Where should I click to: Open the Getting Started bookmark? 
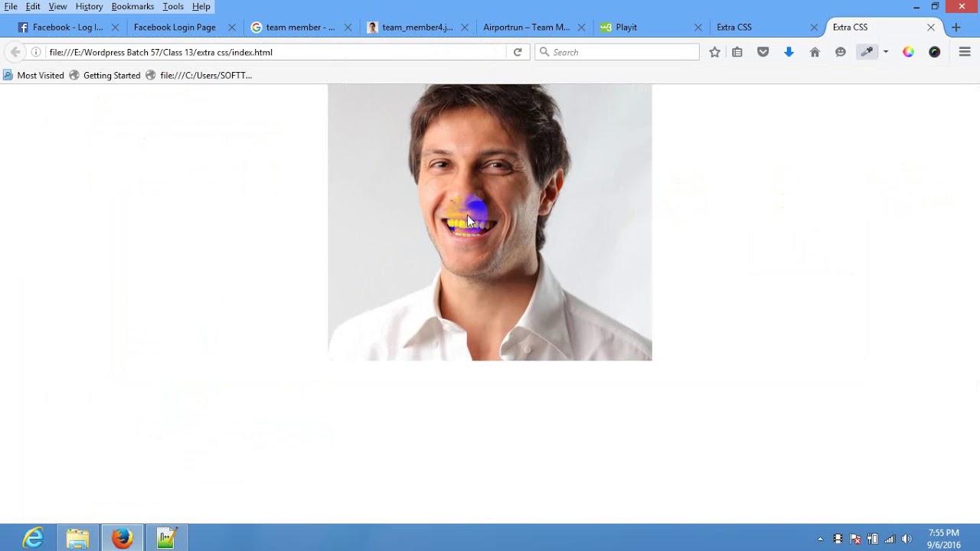tap(105, 75)
